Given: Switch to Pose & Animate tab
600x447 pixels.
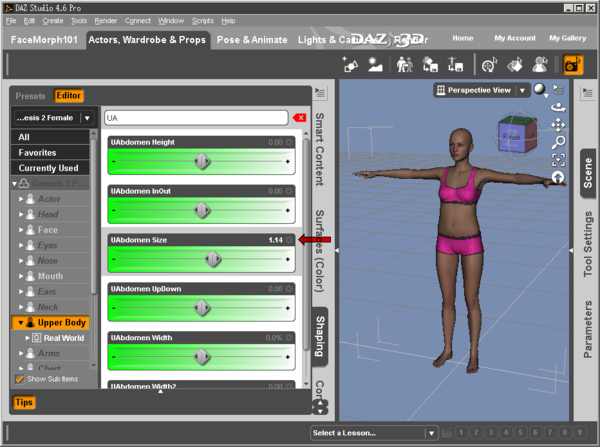Looking at the screenshot, I should tap(252, 40).
